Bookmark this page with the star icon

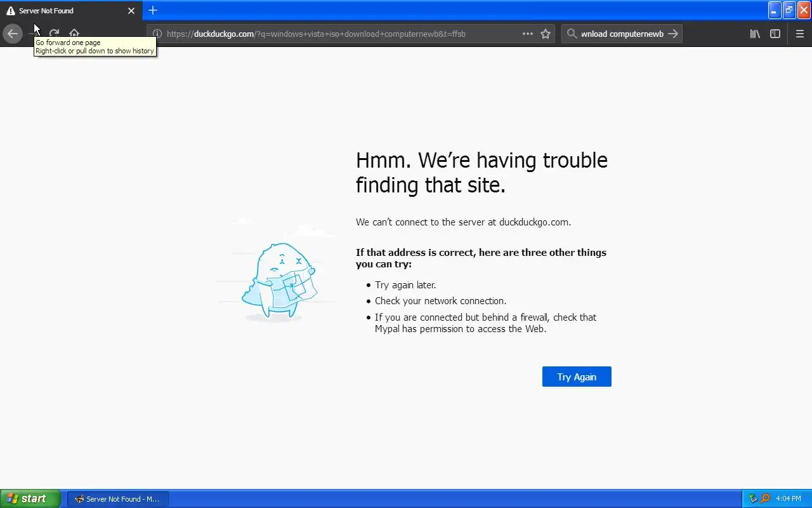(x=546, y=34)
